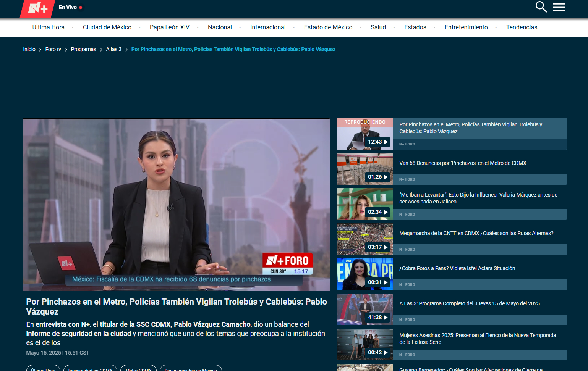The width and height of the screenshot is (588, 371).
Task: Open Papa León XIV section
Action: tap(170, 27)
